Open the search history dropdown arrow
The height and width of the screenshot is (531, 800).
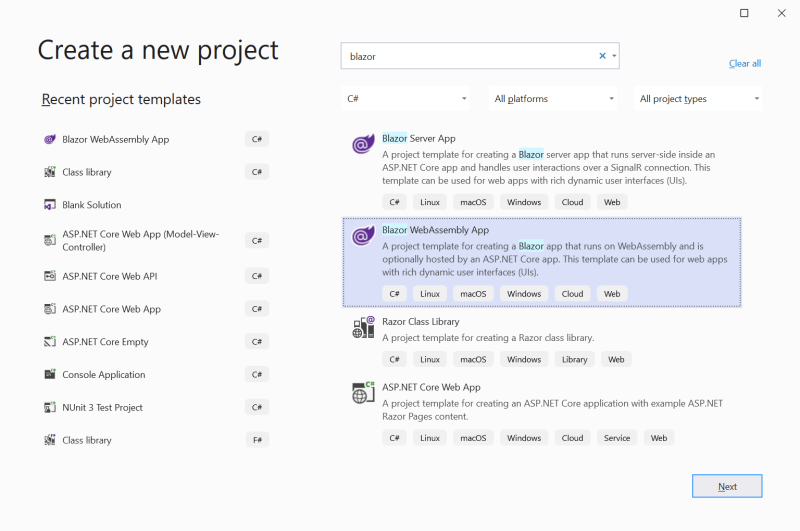[614, 56]
